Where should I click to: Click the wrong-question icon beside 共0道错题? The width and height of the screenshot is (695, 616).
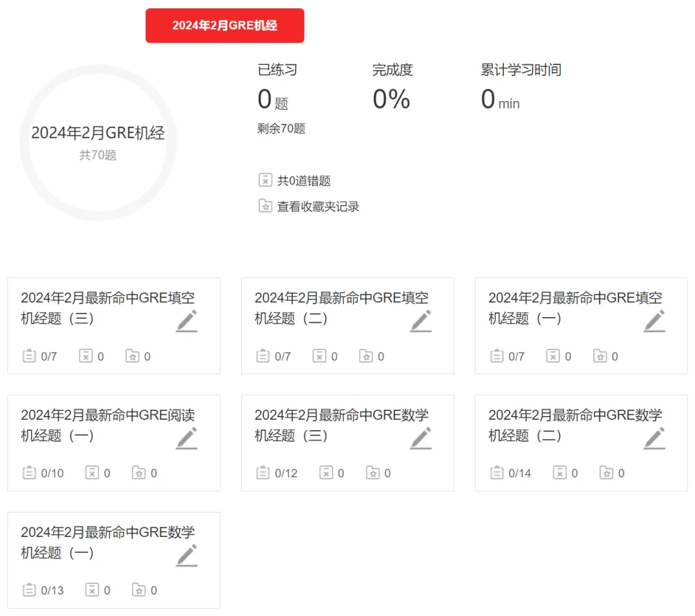265,180
